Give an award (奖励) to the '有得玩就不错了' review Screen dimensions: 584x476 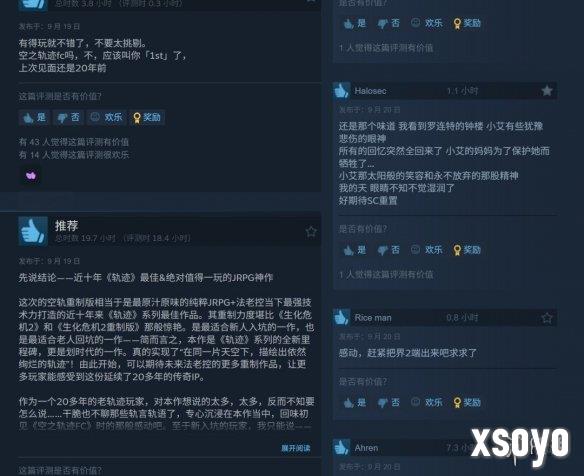[x=147, y=118]
